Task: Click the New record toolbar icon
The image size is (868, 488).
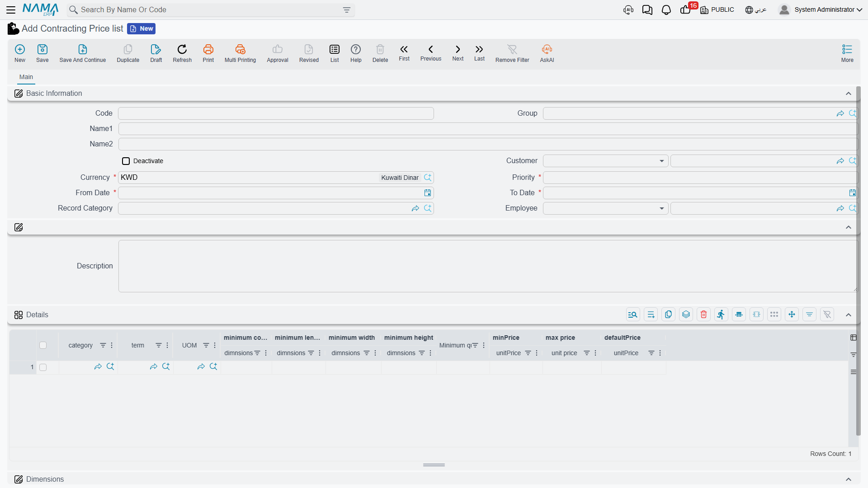Action: [x=20, y=53]
